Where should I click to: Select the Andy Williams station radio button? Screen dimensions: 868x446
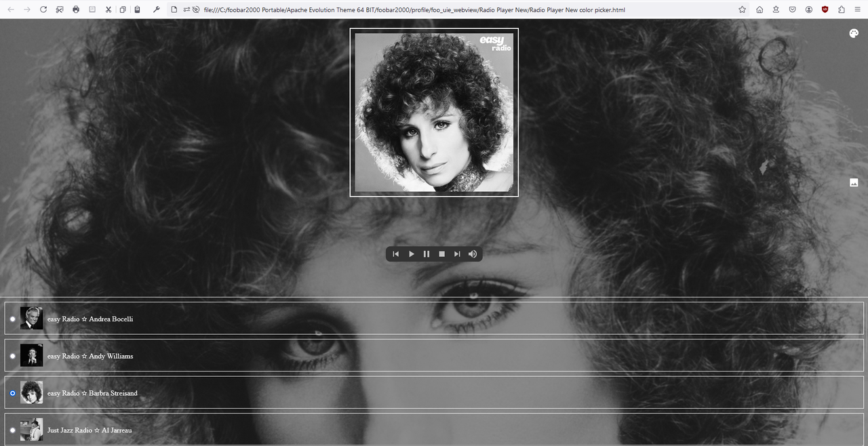click(12, 356)
